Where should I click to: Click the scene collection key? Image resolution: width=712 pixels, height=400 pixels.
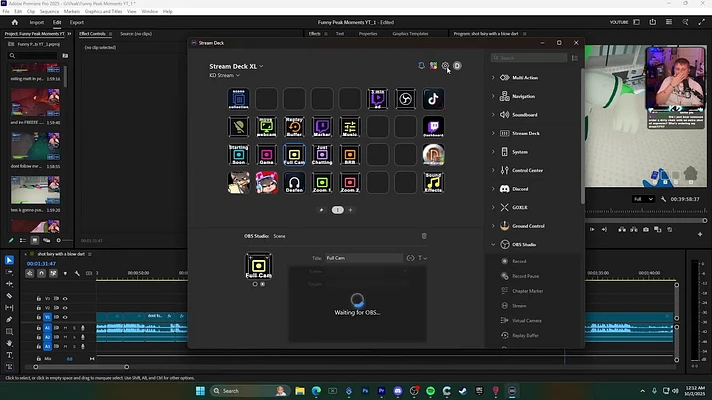pyautogui.click(x=239, y=99)
